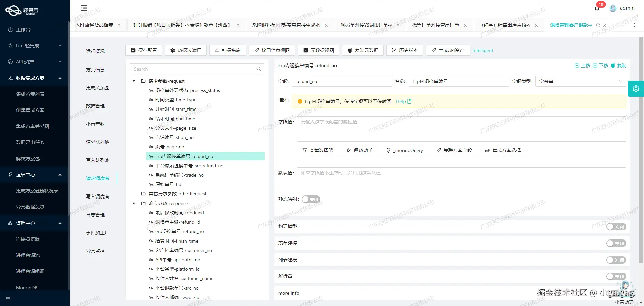Viewport: 644px width, 306px height.
Task: Click inside the Search input box
Action: click(x=192, y=69)
